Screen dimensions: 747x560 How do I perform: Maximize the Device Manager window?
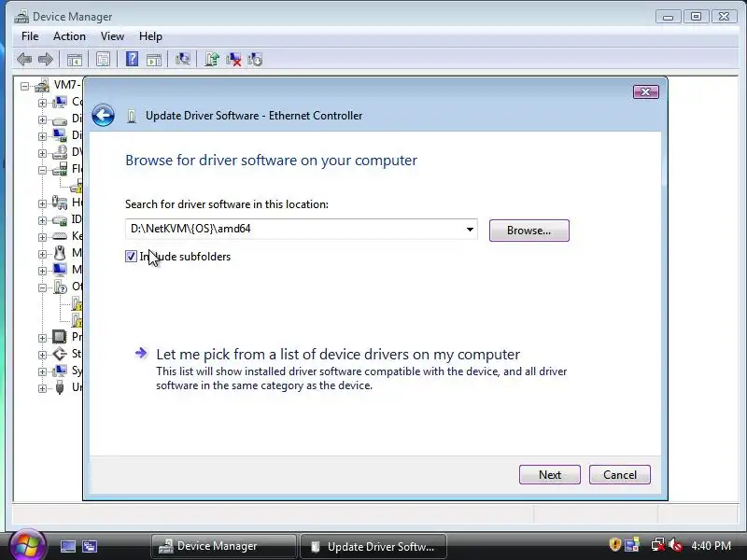(696, 17)
